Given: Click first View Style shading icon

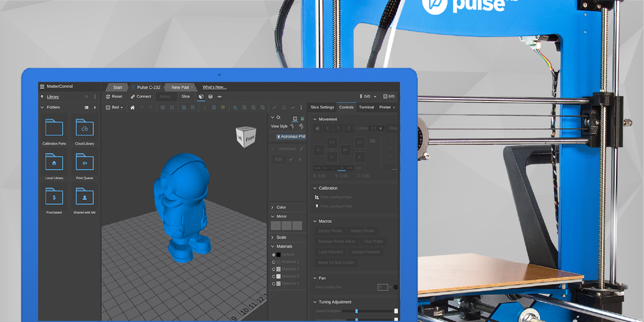Looking at the screenshot, I should (292, 127).
